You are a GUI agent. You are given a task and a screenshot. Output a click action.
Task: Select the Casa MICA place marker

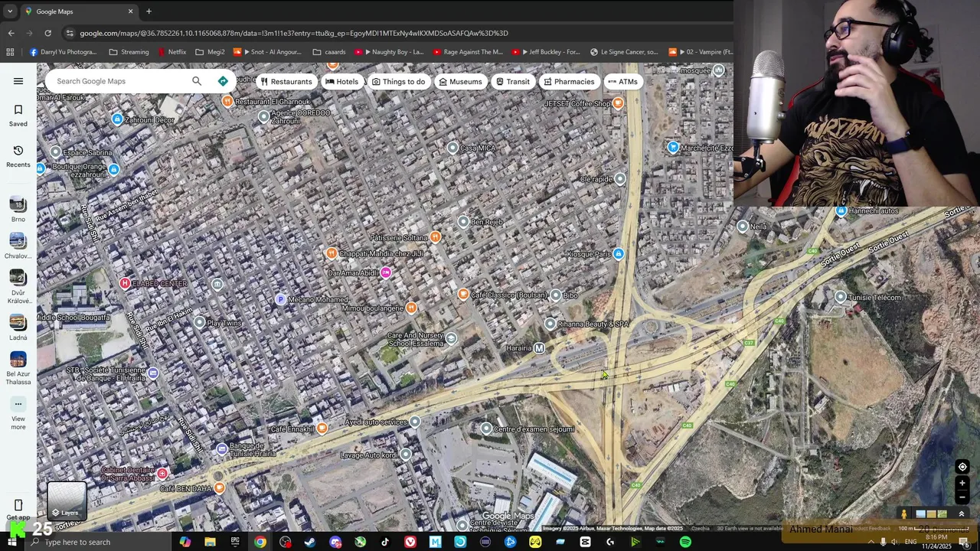[x=452, y=148]
